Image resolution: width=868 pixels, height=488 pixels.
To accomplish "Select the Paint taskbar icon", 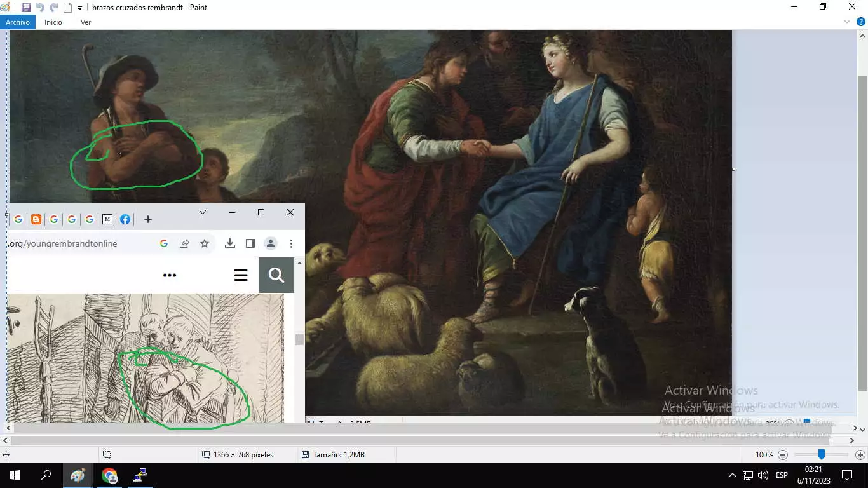I will point(78,475).
